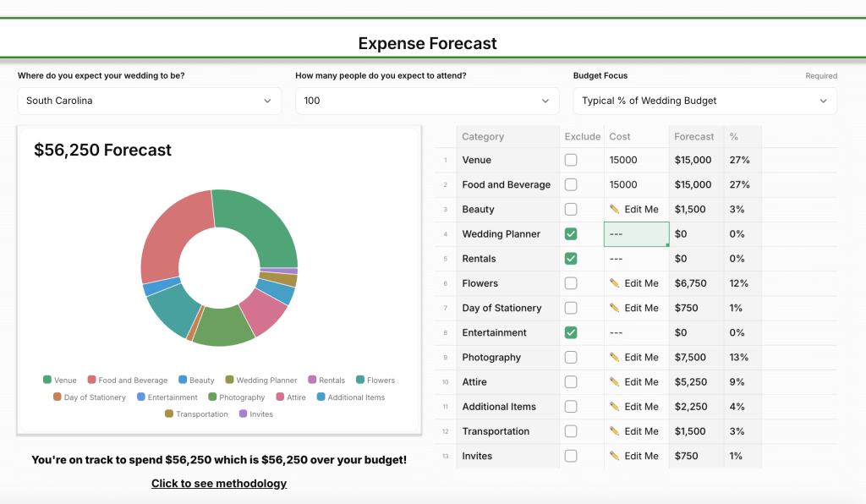
Task: Uncheck Wedding Planner exclude checkbox
Action: 571,234
